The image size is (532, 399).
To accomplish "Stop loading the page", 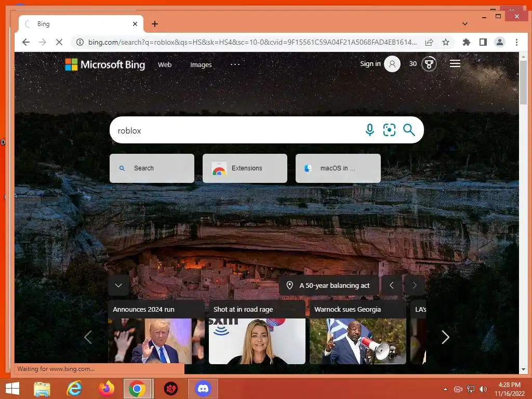I will 59,42.
